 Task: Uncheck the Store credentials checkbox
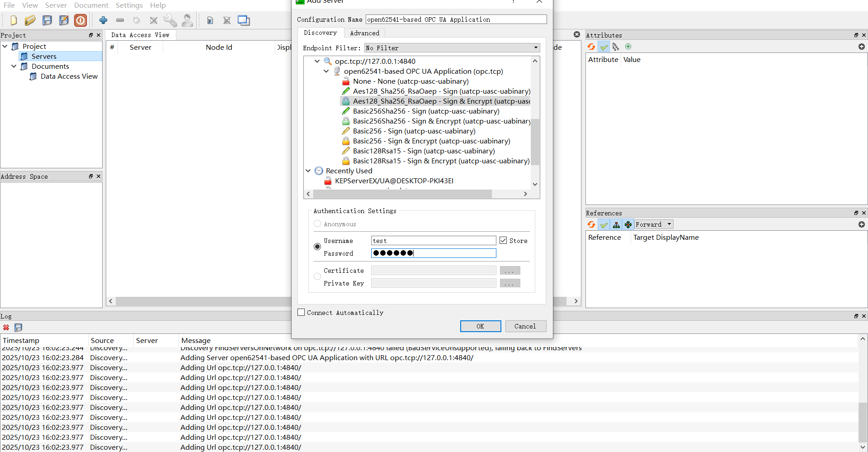tap(503, 241)
